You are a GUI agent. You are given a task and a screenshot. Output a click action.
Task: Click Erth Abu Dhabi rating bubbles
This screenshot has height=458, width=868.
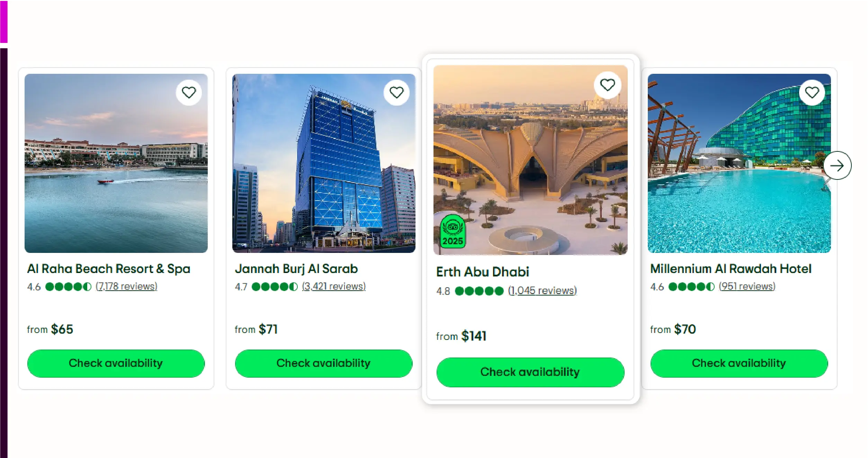pyautogui.click(x=479, y=291)
